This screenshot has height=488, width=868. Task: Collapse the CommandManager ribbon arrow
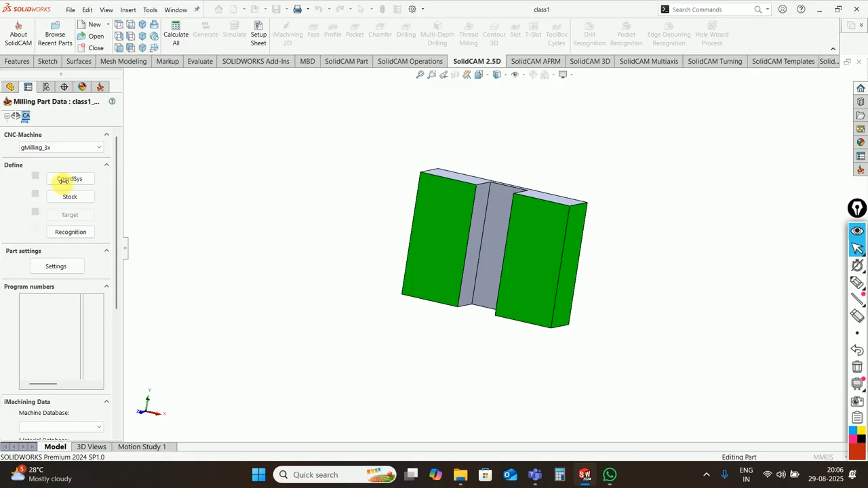click(833, 49)
